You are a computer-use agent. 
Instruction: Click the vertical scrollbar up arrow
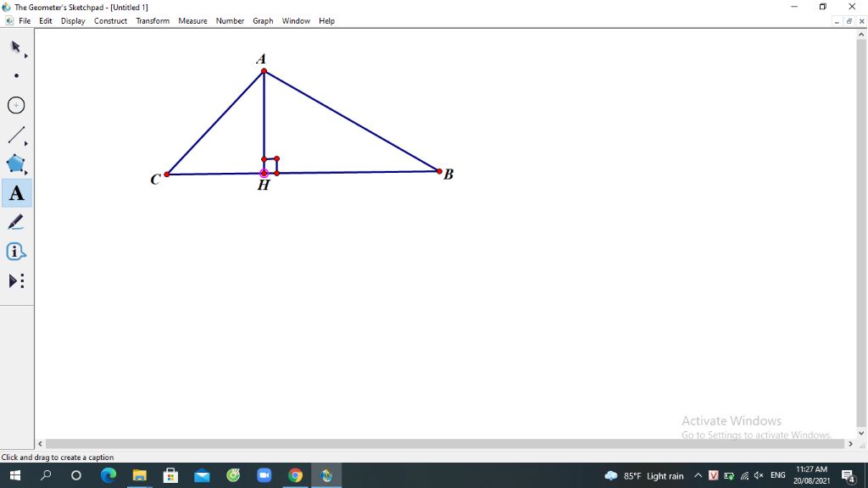pos(861,34)
